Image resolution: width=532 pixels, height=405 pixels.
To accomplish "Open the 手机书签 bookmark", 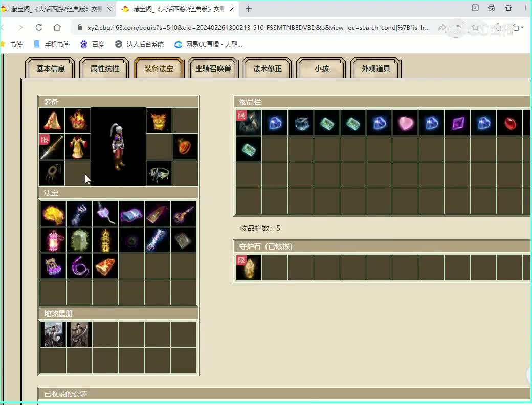I will [52, 44].
